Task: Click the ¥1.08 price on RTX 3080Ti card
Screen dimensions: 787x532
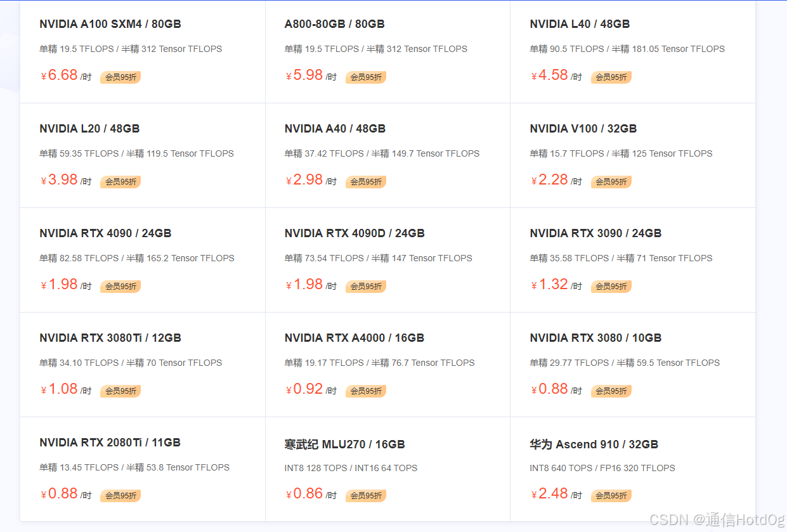Action: click(59, 389)
